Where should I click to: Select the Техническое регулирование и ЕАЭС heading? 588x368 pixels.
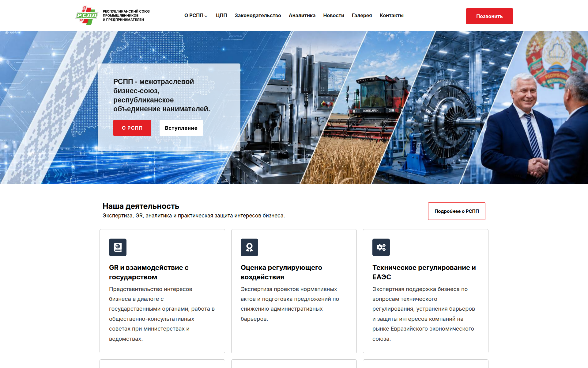tap(424, 272)
